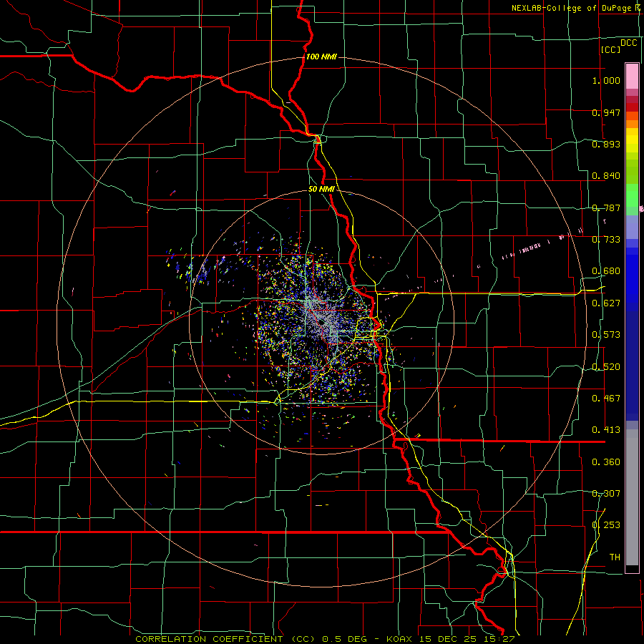Click the 0.573 scale value
This screenshot has width=644, height=644.
pos(606,335)
